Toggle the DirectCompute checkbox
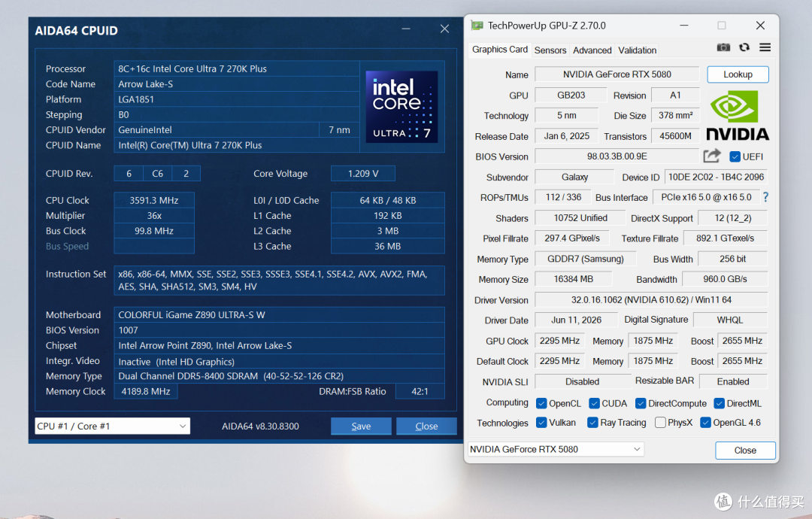Screen dimensions: 812x519 point(641,403)
